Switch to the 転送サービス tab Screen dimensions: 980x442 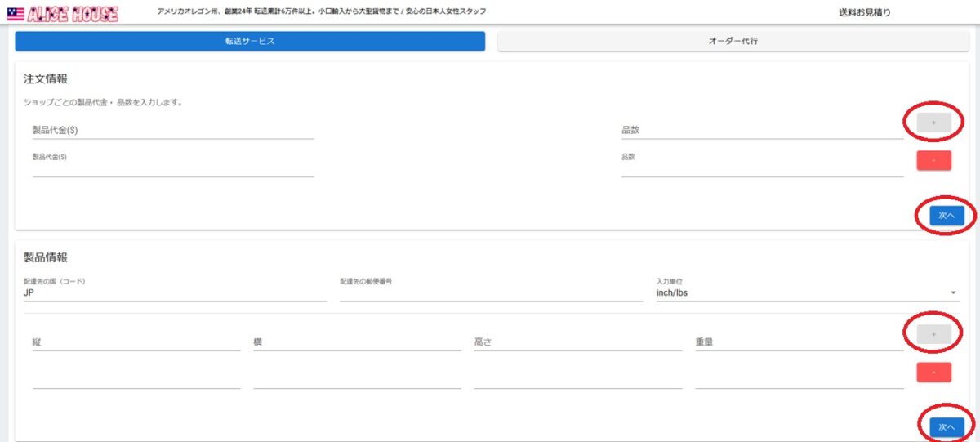[x=250, y=41]
